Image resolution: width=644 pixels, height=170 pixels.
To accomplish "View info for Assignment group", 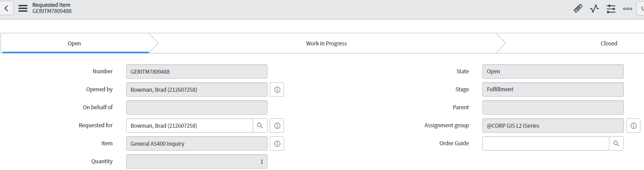I will [633, 125].
